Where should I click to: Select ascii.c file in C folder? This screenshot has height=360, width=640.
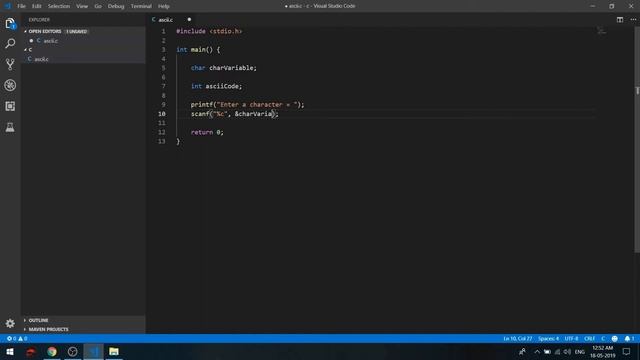(41, 59)
